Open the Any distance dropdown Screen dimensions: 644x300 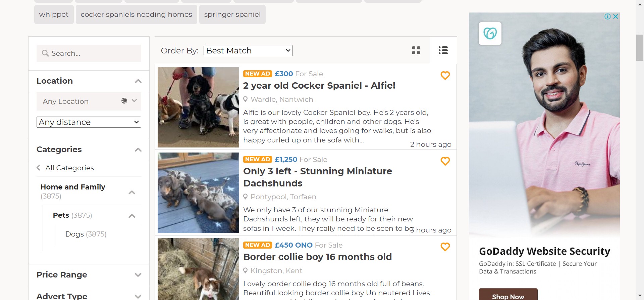pos(89,122)
